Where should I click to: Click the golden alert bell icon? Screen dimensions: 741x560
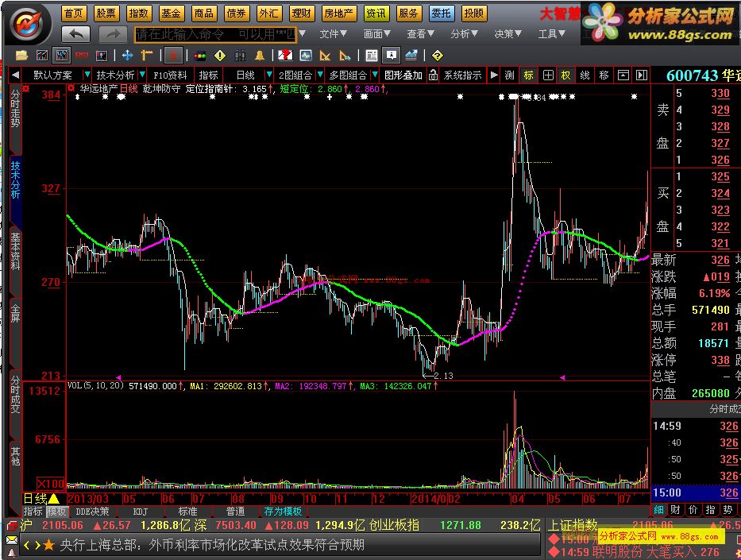(x=260, y=56)
